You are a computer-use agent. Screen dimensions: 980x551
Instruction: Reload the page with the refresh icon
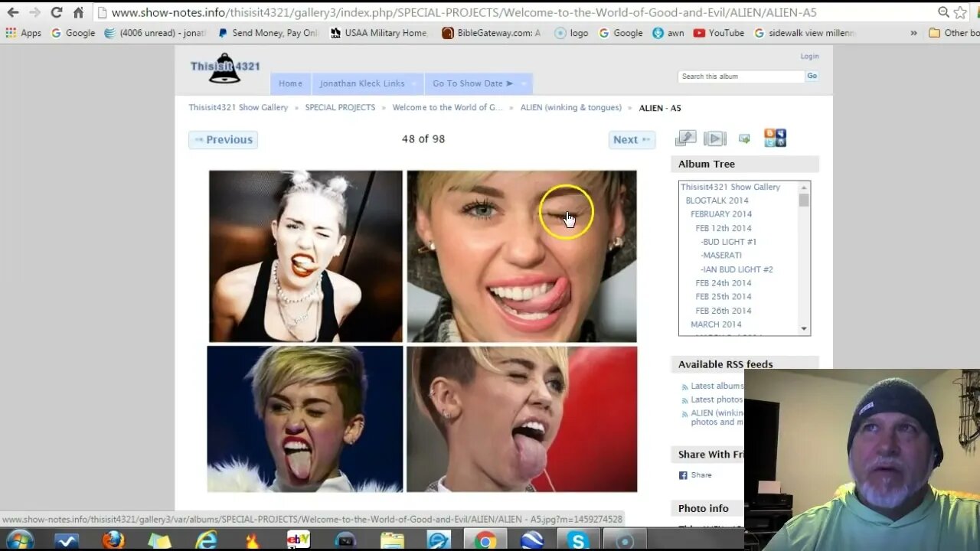(56, 12)
